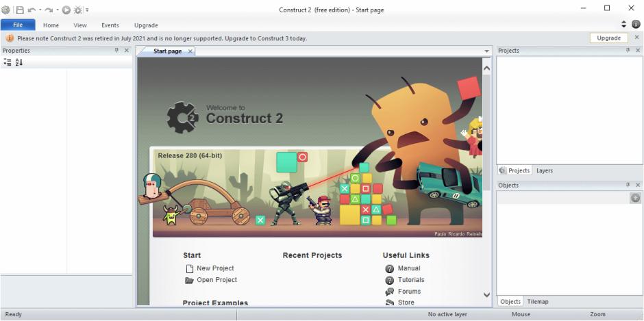Run layout with the play icon
Image resolution: width=644 pixels, height=321 pixels.
(x=66, y=10)
